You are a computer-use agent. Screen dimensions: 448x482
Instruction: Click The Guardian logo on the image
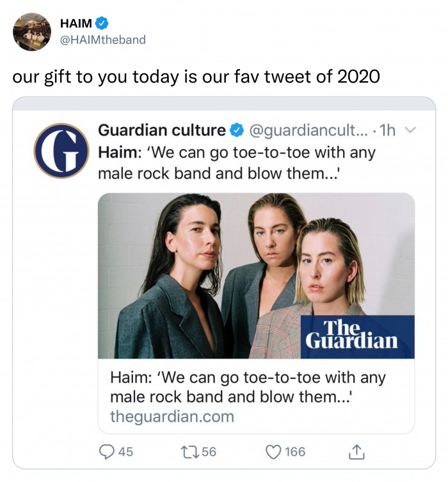(351, 335)
